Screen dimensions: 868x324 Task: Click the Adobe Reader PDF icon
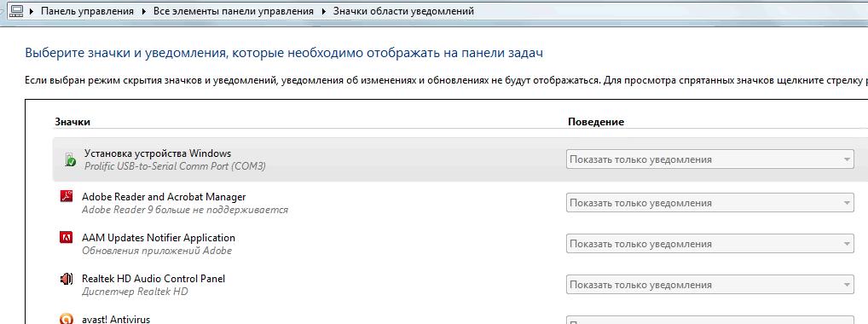pos(67,197)
